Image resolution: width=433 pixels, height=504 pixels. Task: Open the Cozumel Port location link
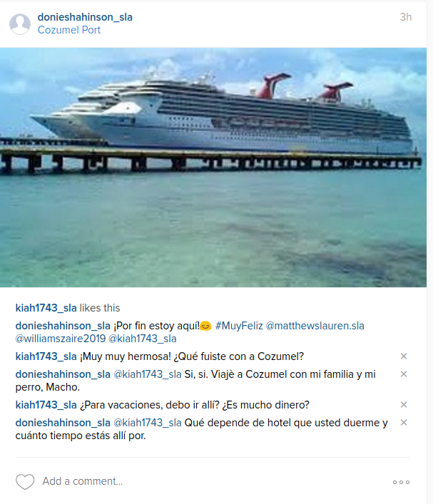pyautogui.click(x=69, y=30)
